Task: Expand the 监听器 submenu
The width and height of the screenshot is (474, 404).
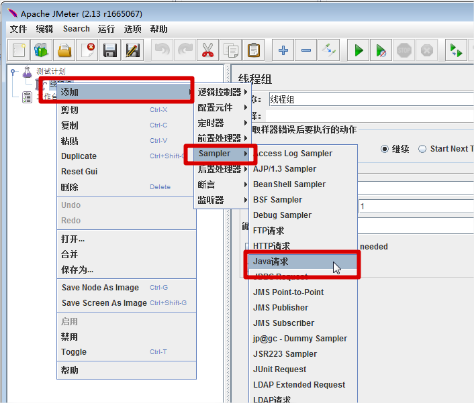Action: pos(222,200)
